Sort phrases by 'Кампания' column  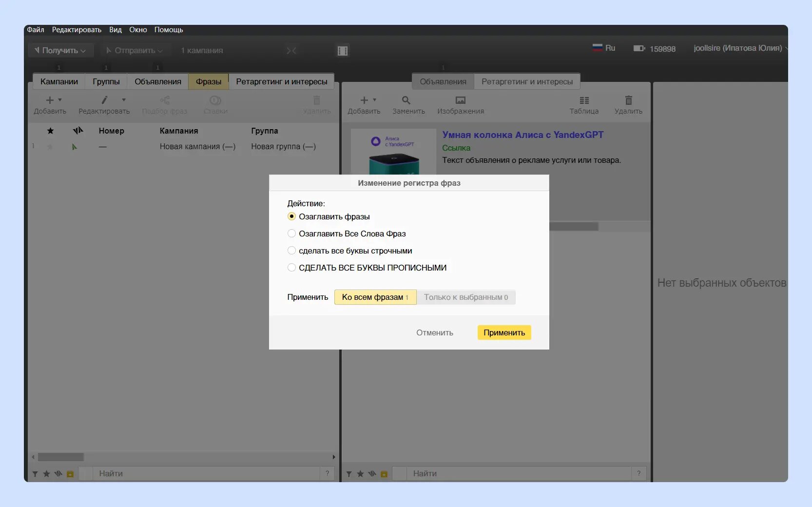pyautogui.click(x=179, y=131)
